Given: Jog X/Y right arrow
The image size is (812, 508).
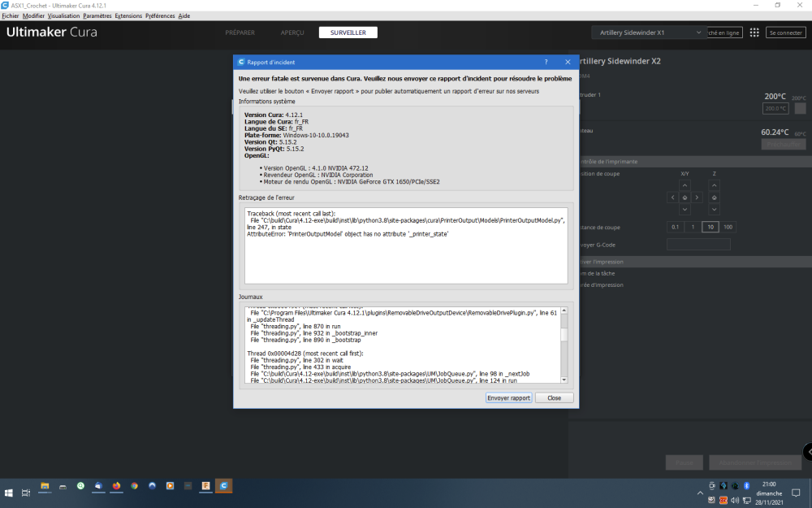Looking at the screenshot, I should click(x=697, y=198).
